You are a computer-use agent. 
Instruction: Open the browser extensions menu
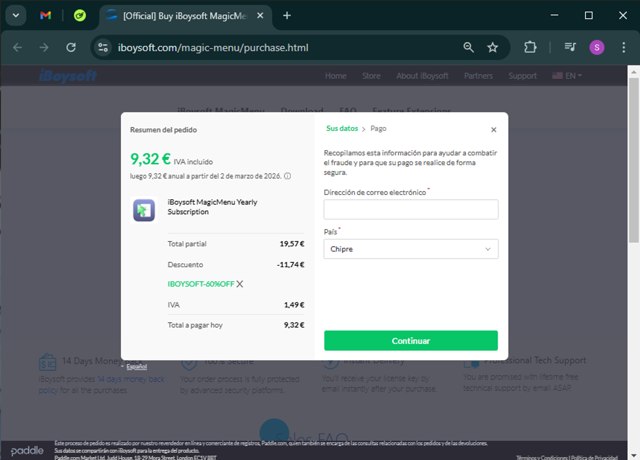[x=530, y=48]
